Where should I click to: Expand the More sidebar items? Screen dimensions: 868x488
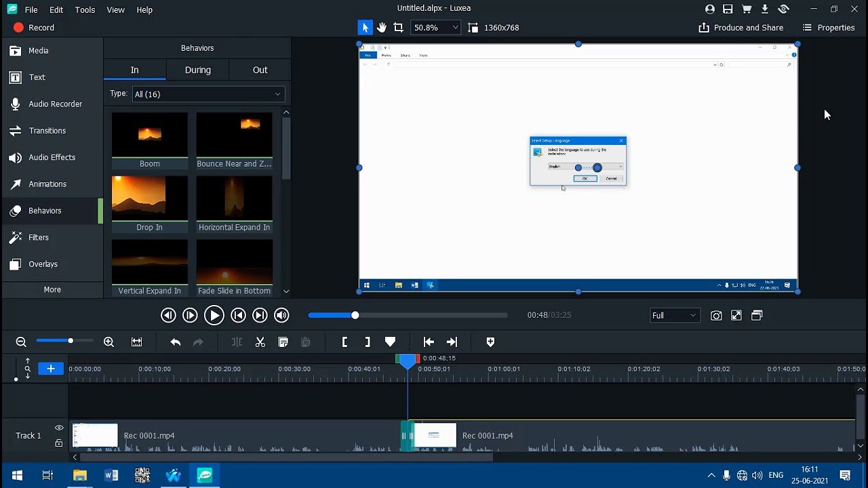tap(52, 289)
